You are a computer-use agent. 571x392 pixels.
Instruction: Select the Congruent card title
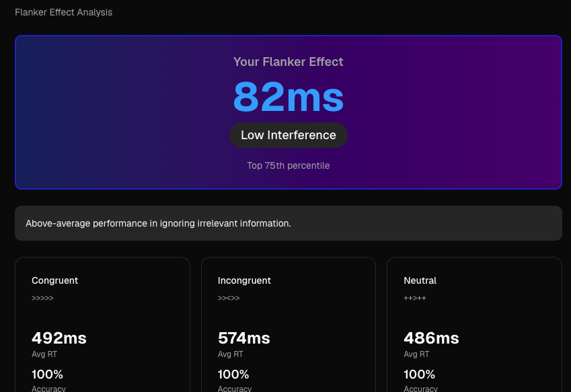coord(55,280)
